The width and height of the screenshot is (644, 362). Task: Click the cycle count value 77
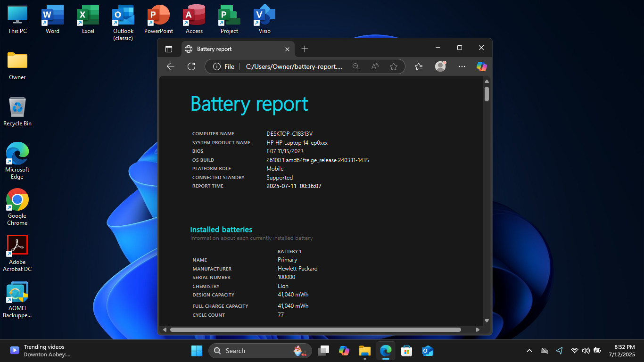pyautogui.click(x=281, y=315)
